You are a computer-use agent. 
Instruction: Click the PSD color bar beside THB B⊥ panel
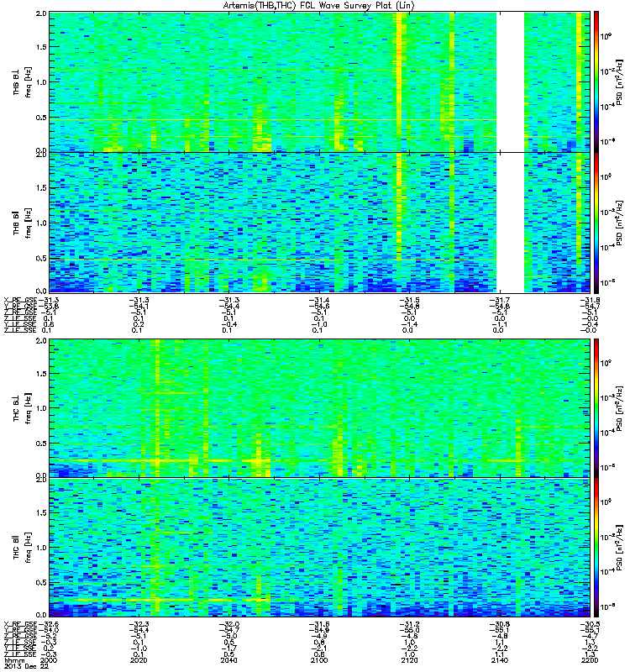click(596, 81)
